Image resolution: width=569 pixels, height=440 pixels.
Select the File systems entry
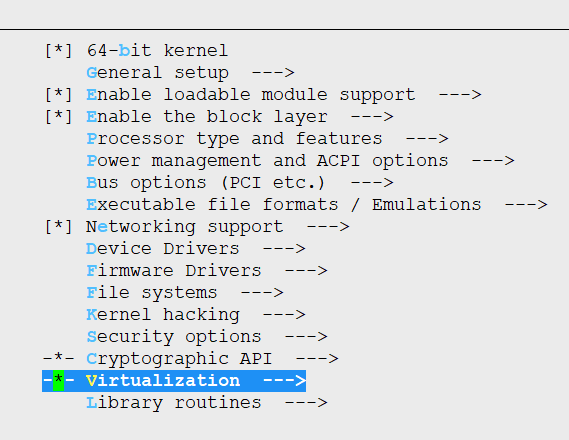click(185, 293)
